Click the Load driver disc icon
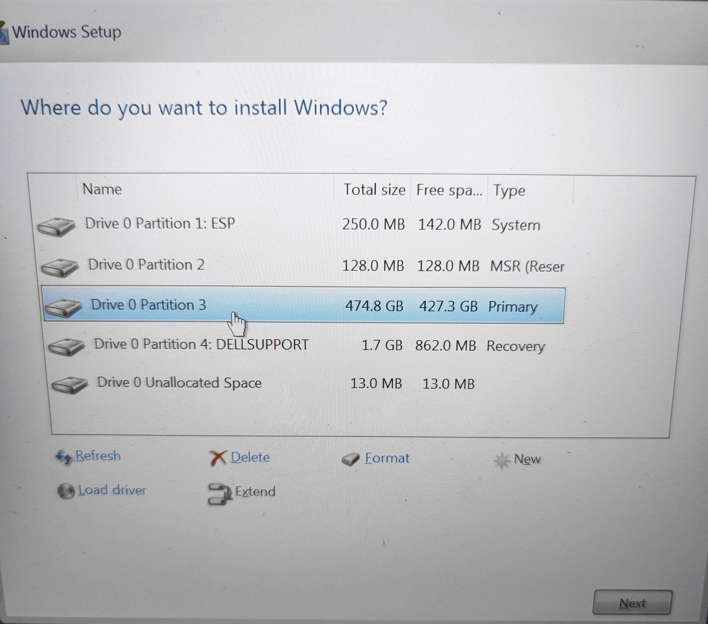The image size is (708, 624). pos(66,491)
